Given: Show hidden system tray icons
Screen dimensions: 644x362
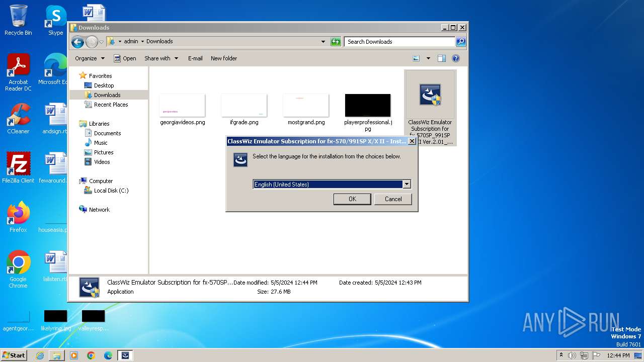Looking at the screenshot, I should pos(561,355).
